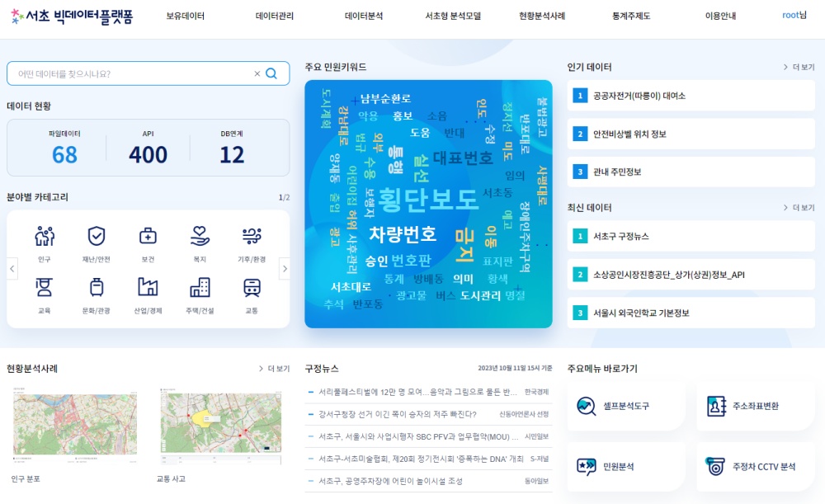This screenshot has width=825, height=504.
Task: Show next category page with right arrow
Action: point(285,269)
